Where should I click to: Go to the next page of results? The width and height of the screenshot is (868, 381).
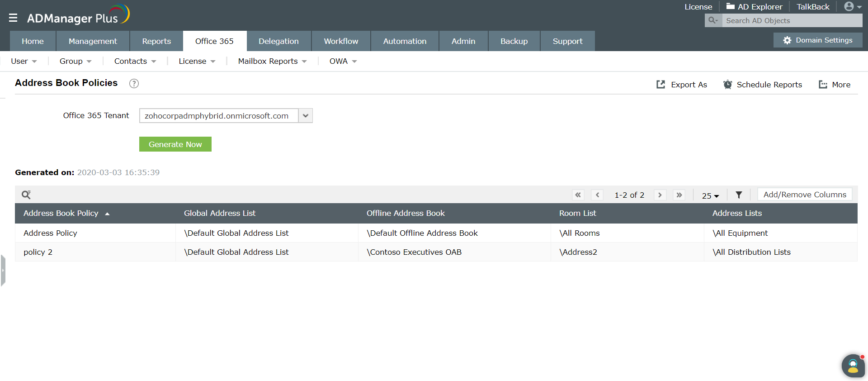coord(660,195)
